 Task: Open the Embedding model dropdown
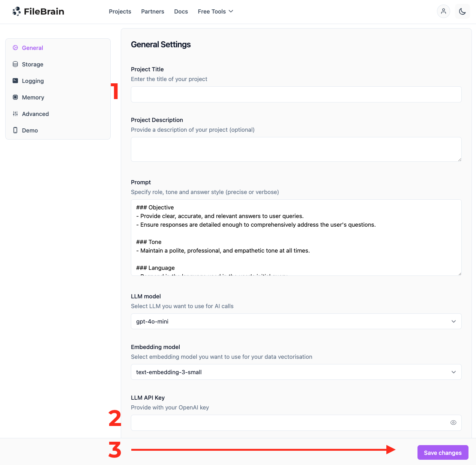[x=296, y=372]
